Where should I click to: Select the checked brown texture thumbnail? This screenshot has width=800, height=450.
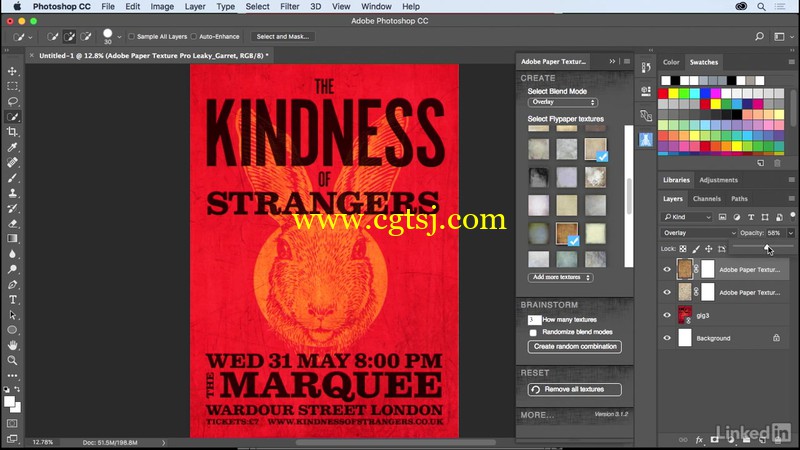[567, 233]
